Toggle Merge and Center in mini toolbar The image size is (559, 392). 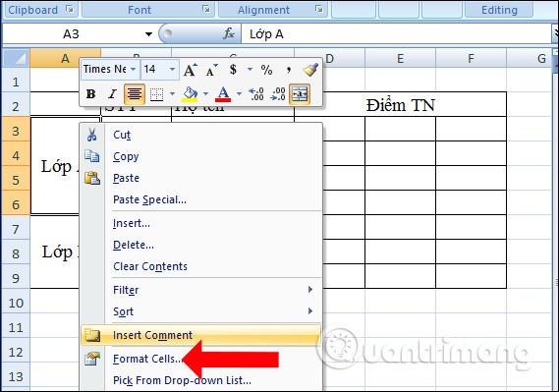tap(300, 94)
